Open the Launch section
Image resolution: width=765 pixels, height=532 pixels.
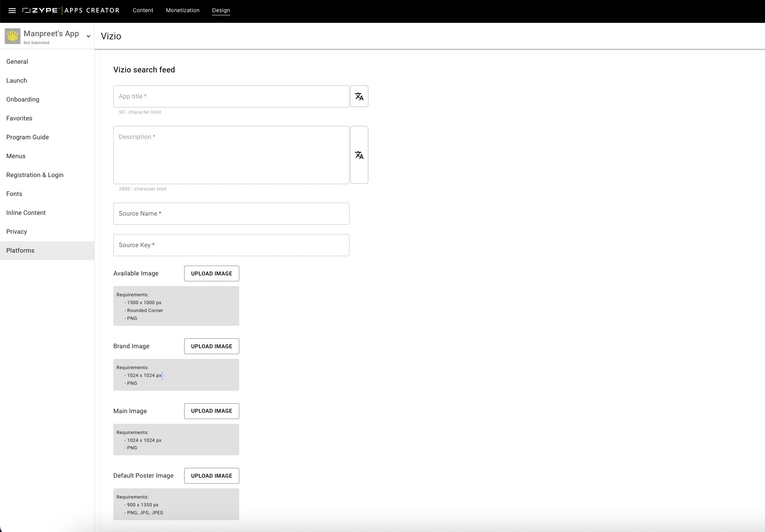[47, 81]
